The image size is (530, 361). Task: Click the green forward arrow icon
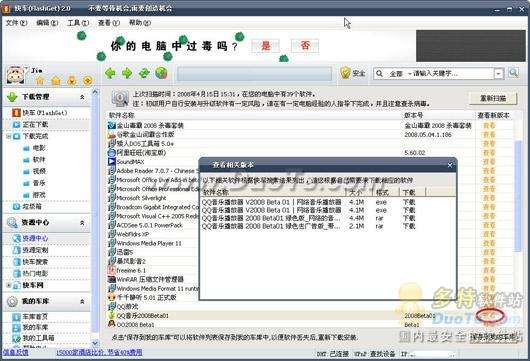point(127,73)
